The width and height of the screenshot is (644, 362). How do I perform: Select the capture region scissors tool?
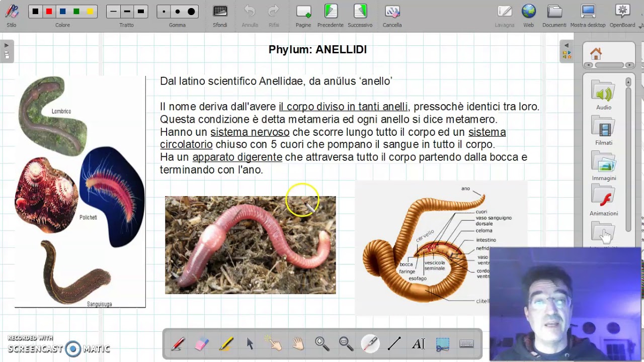[443, 344]
